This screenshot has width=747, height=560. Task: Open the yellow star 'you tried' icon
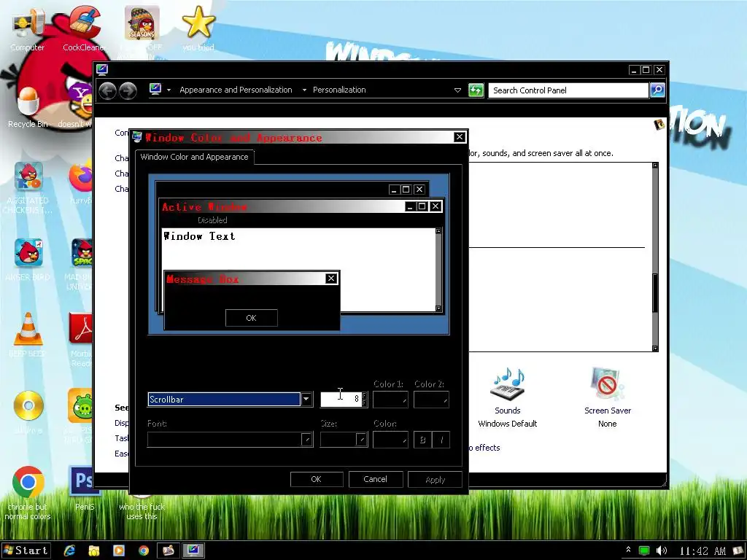[198, 28]
